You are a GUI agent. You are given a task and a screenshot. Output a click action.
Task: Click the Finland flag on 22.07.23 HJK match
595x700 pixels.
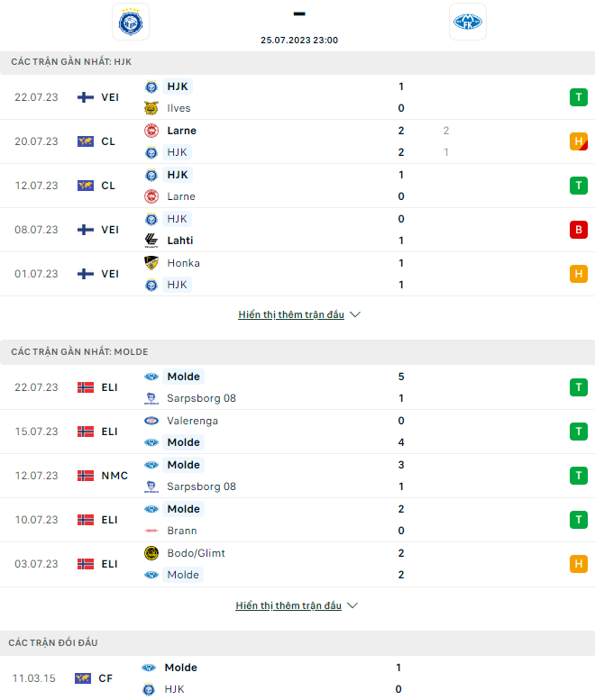(86, 97)
